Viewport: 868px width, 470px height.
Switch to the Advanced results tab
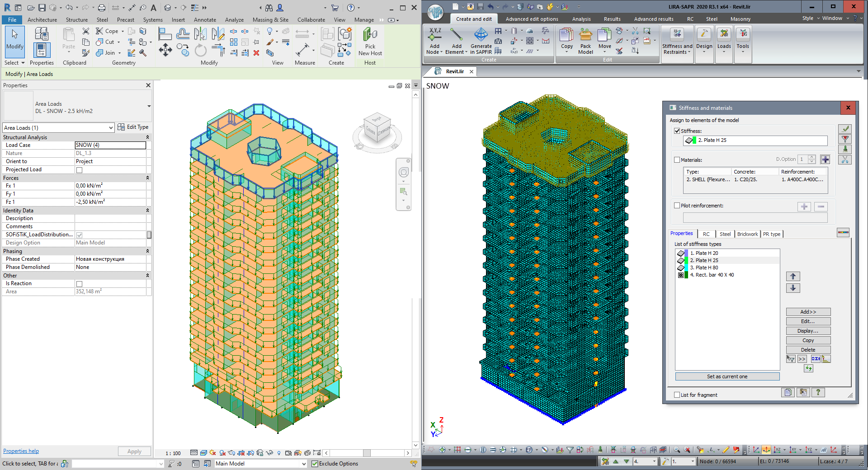(x=653, y=19)
